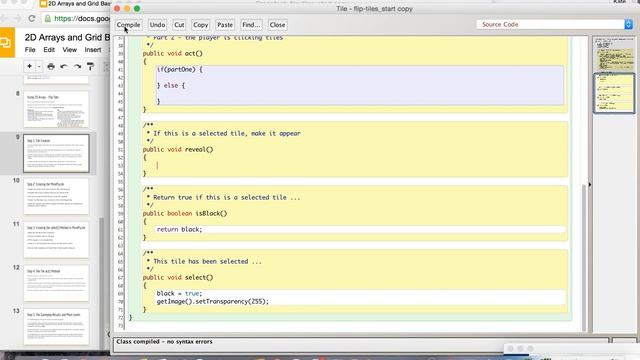The width and height of the screenshot is (640, 360).
Task: Click the Paste button
Action: pyautogui.click(x=225, y=25)
